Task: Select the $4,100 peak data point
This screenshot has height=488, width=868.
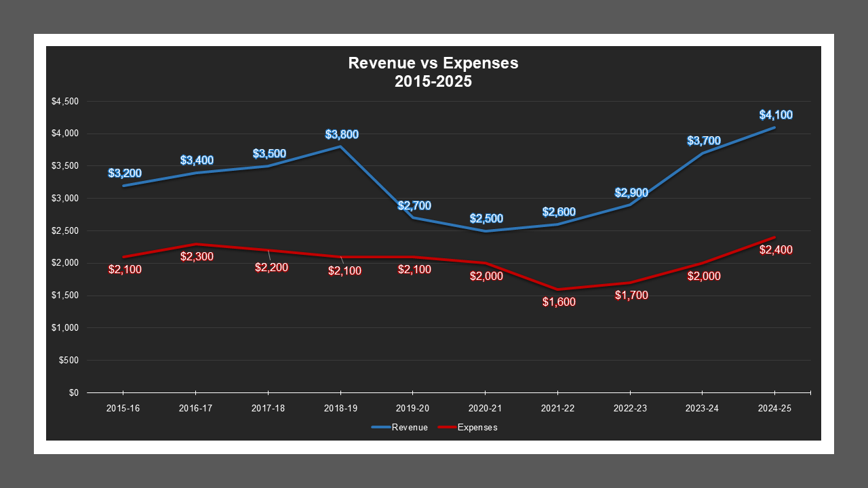Action: point(774,127)
